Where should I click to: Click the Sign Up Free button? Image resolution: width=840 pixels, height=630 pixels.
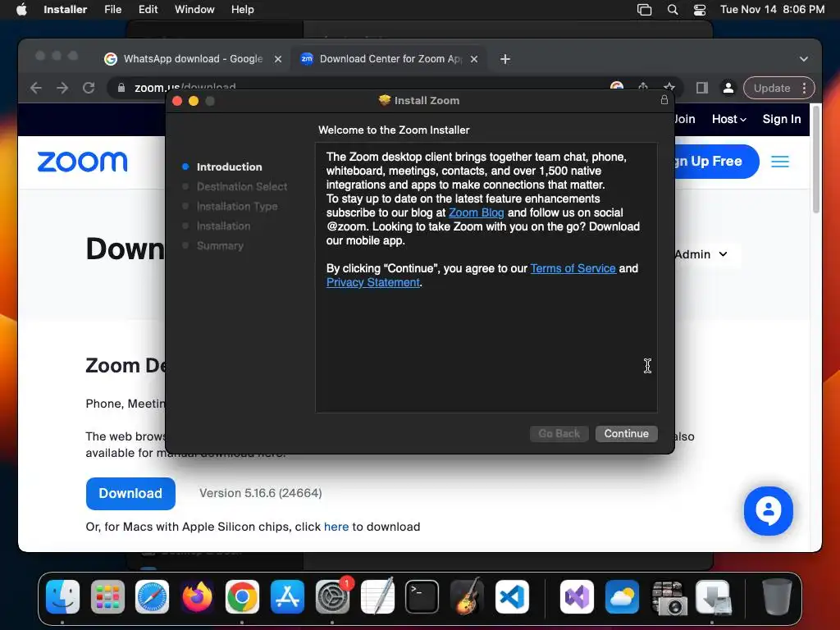715,162
